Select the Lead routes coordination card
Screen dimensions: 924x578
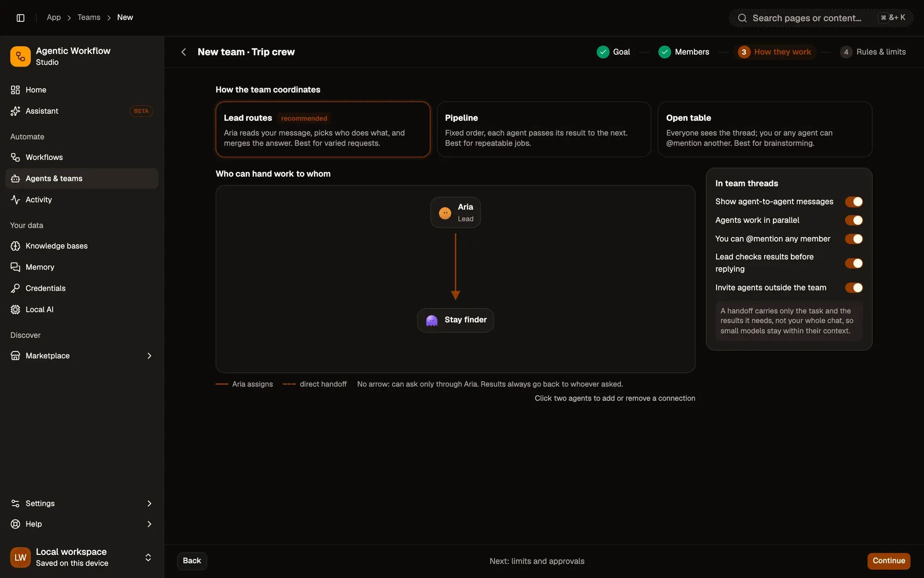323,129
